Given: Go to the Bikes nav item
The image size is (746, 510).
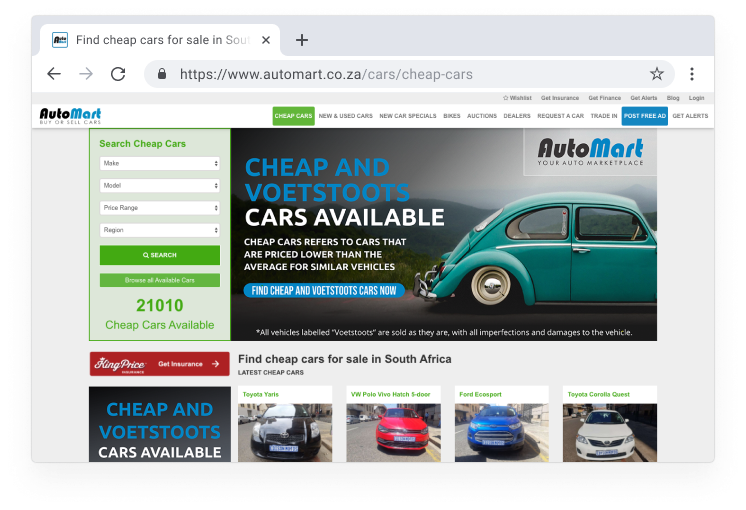Looking at the screenshot, I should coord(452,116).
